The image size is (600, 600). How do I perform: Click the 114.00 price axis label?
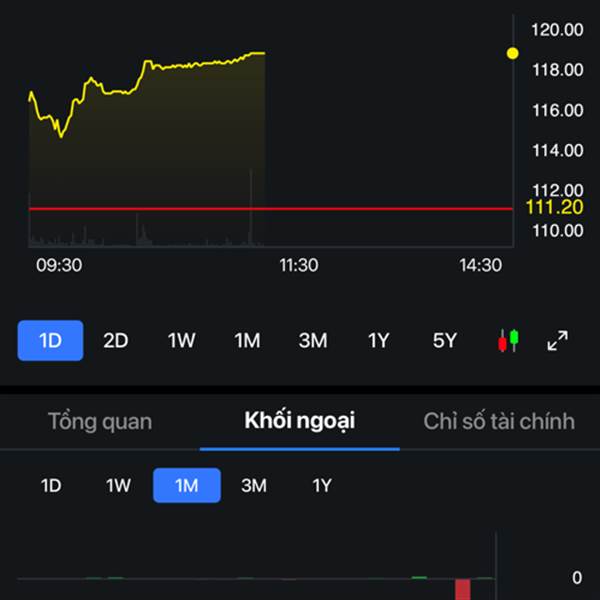point(558,150)
